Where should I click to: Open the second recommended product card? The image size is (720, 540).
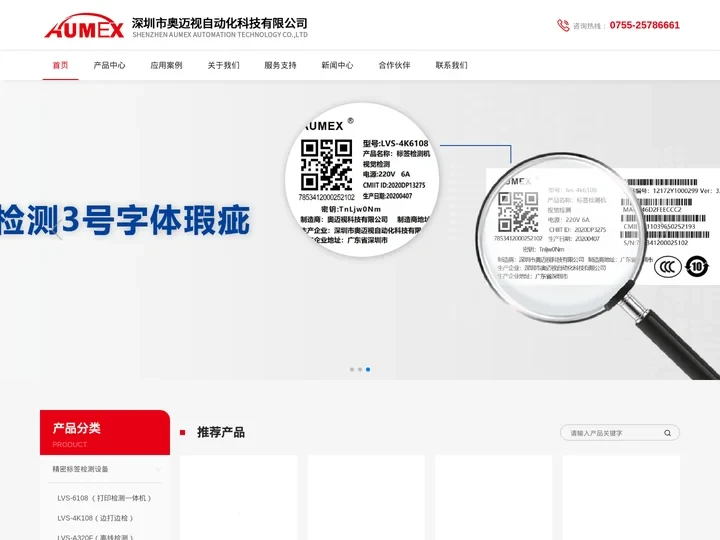pyautogui.click(x=366, y=498)
